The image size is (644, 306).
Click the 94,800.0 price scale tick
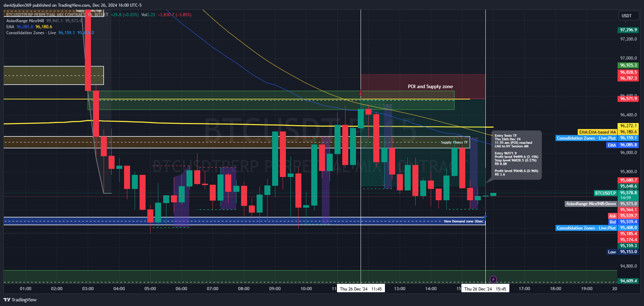628,266
